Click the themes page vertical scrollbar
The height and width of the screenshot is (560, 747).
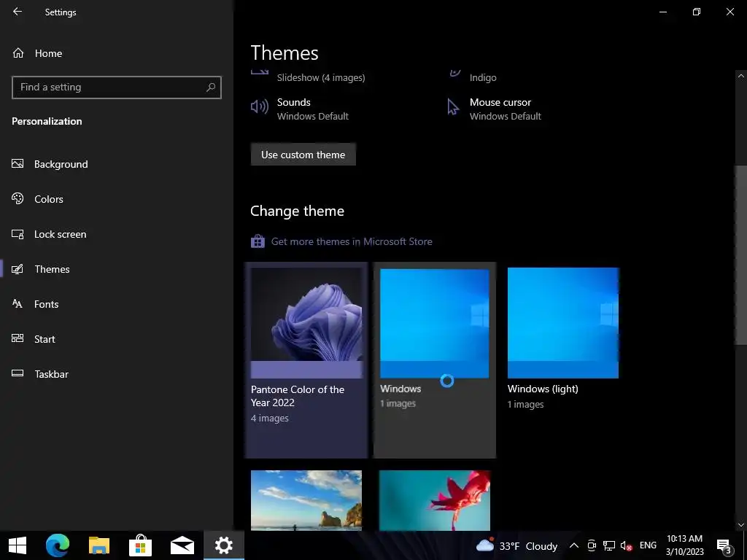tap(741, 254)
